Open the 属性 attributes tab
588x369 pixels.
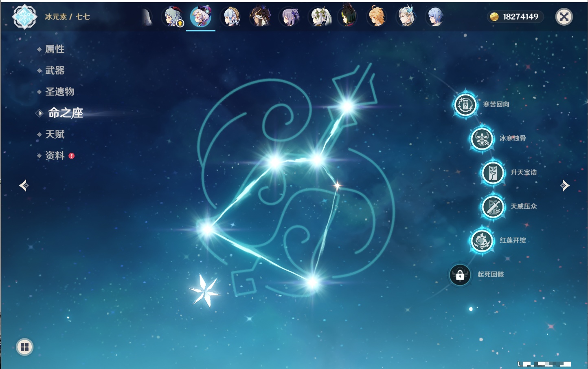[x=55, y=49]
